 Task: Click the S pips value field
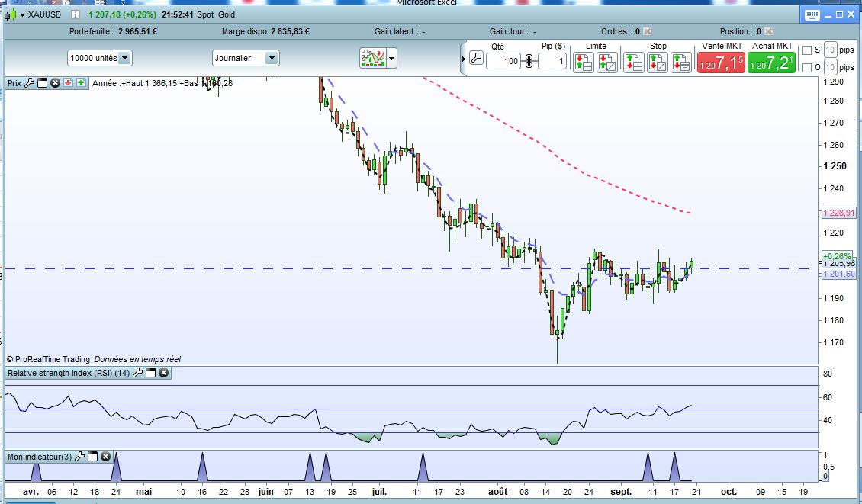point(830,50)
